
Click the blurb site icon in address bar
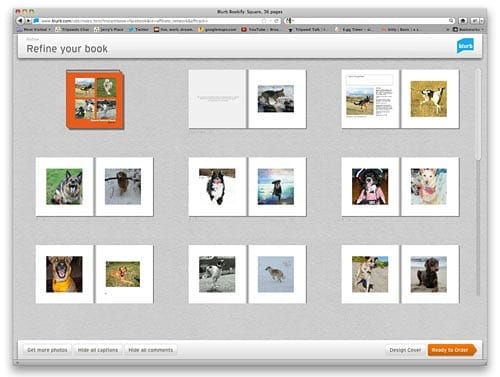coord(36,21)
